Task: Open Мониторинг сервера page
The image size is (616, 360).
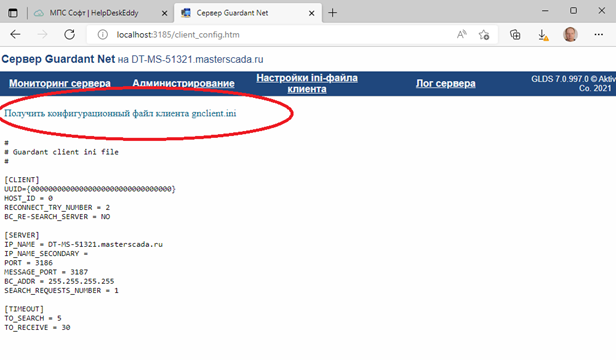Action: tap(60, 83)
